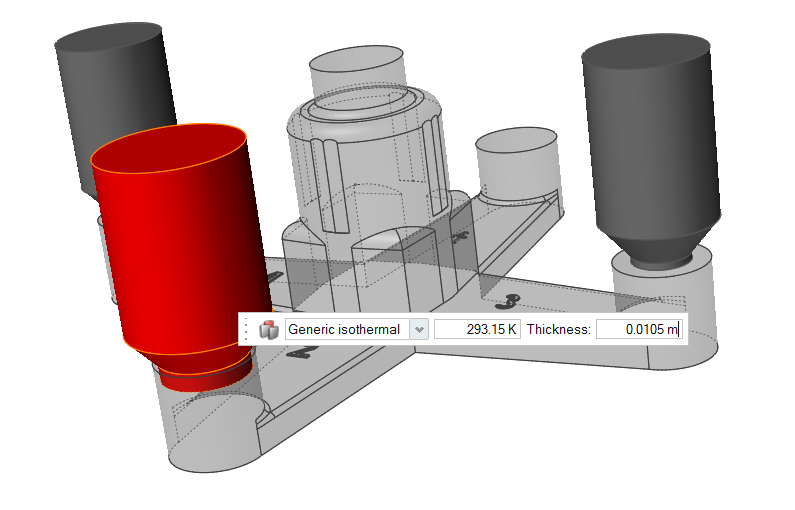Click the material cubes icon in microdialog

(x=268, y=330)
